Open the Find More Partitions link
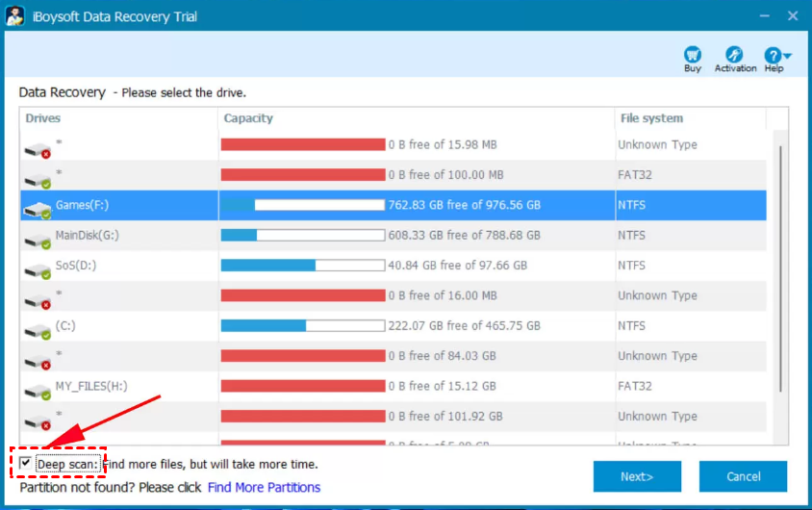Viewport: 812px width, 510px height. 265,487
